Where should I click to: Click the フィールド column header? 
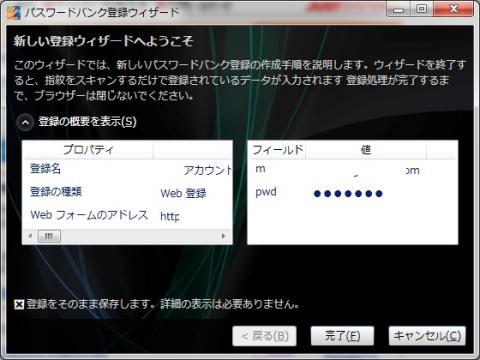point(277,150)
